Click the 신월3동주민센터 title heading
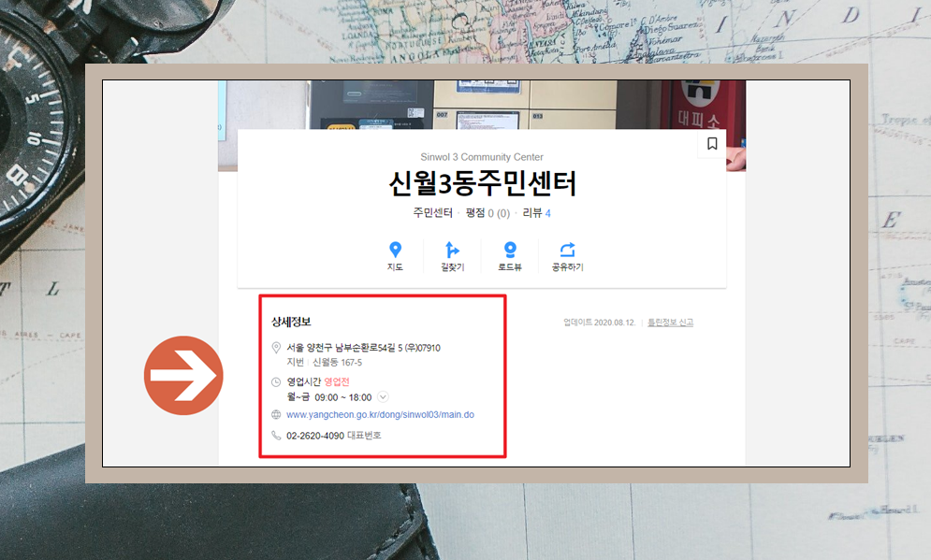The height and width of the screenshot is (560, 931). click(x=482, y=183)
